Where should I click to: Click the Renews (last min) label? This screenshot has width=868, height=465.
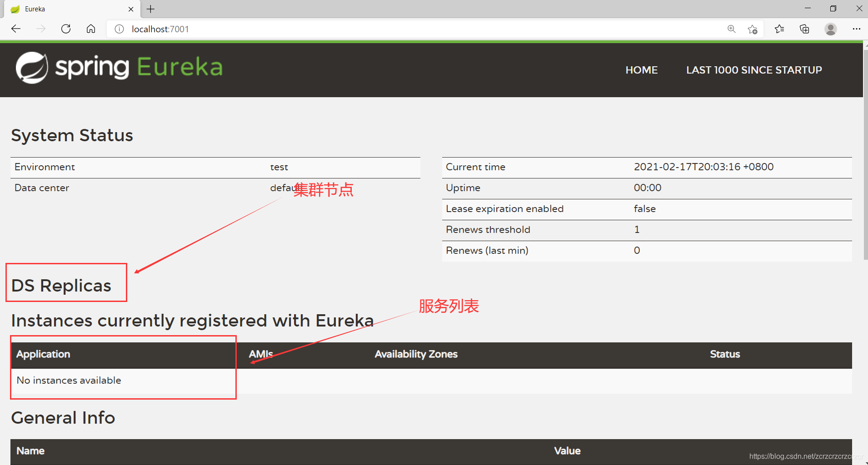point(487,250)
